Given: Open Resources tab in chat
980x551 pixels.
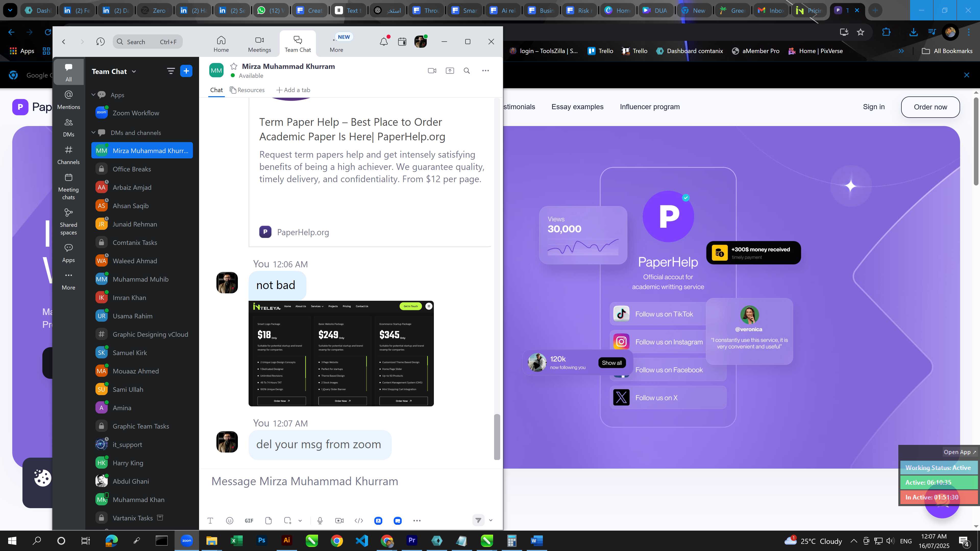Looking at the screenshot, I should 247,90.
